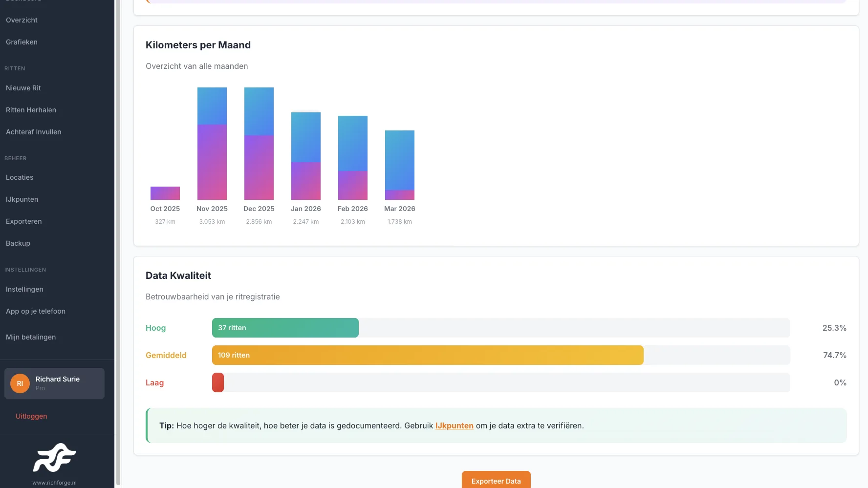868x488 pixels.
Task: Open the Backup page
Action: [x=18, y=243]
